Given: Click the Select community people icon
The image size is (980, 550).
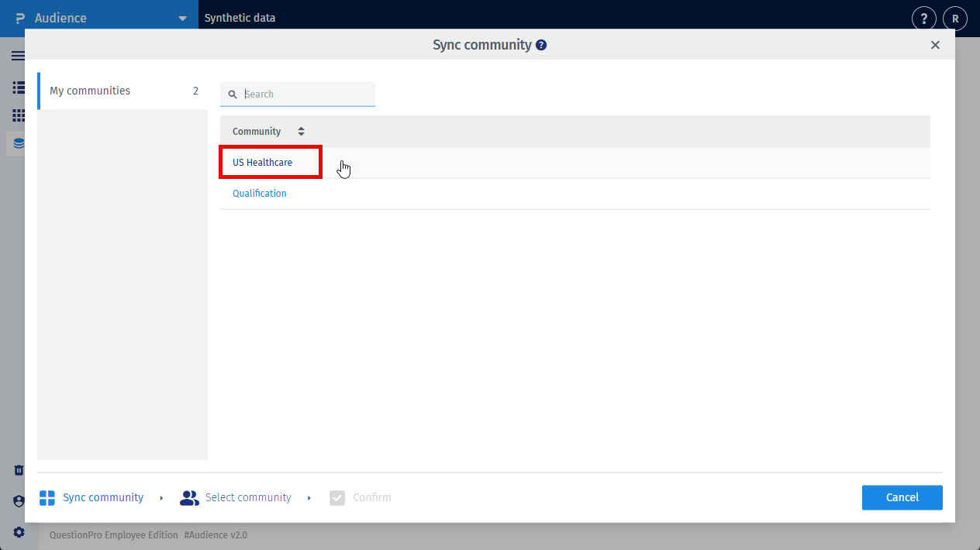Looking at the screenshot, I should 189,497.
